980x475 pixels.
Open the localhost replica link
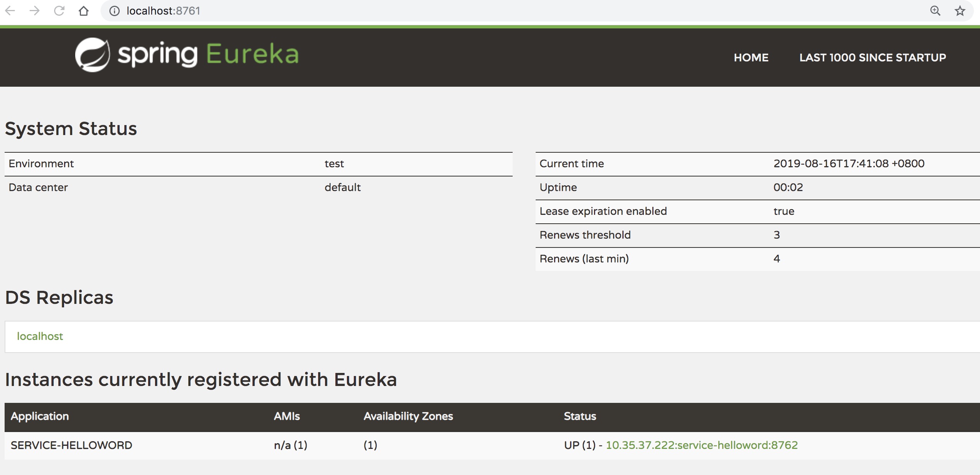(x=40, y=336)
